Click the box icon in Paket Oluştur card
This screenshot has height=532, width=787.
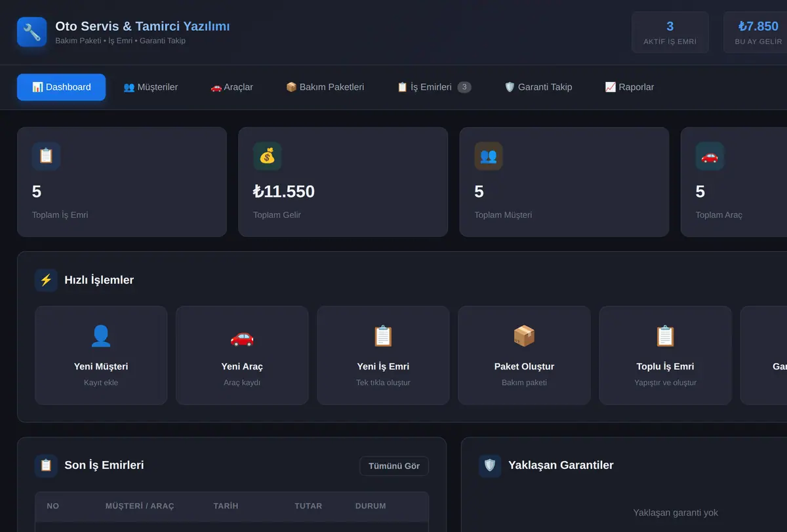pos(524,336)
